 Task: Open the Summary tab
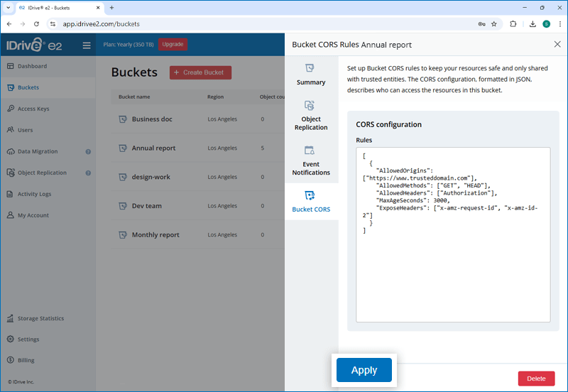click(x=311, y=74)
